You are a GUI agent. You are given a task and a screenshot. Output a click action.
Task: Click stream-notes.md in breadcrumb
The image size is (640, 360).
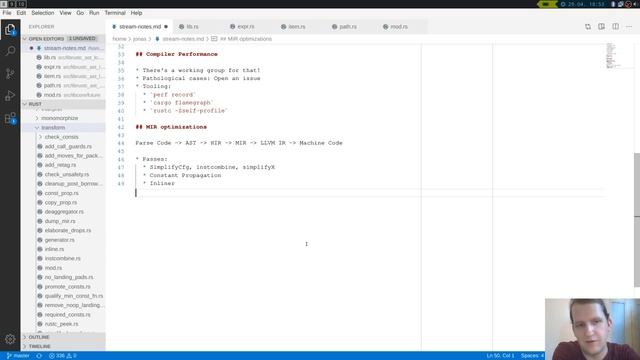click(183, 39)
